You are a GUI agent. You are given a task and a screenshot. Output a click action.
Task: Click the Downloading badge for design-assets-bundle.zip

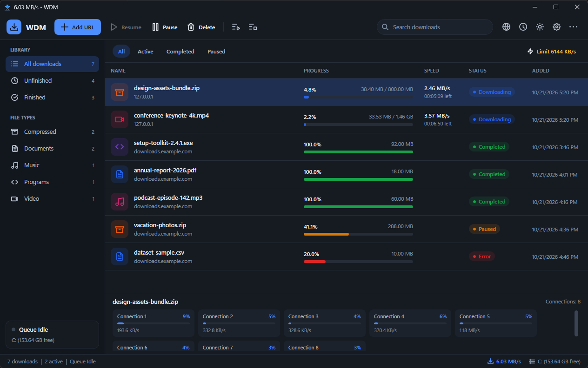click(x=492, y=92)
